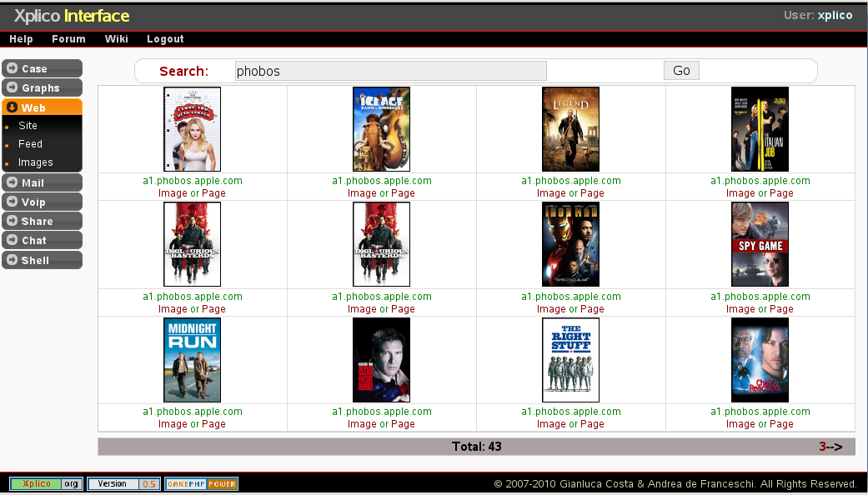Open the Forum menu item

(68, 38)
